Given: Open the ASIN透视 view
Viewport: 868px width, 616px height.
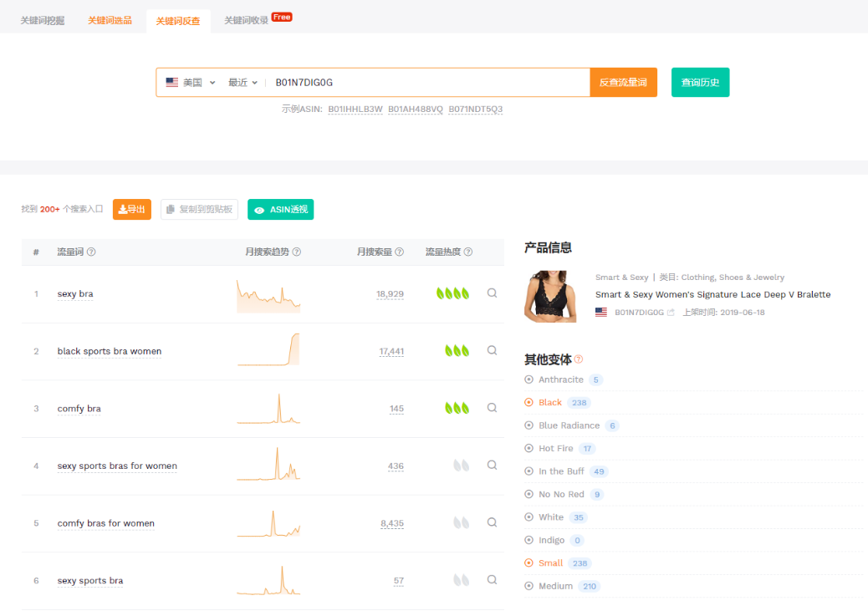Looking at the screenshot, I should tap(280, 210).
